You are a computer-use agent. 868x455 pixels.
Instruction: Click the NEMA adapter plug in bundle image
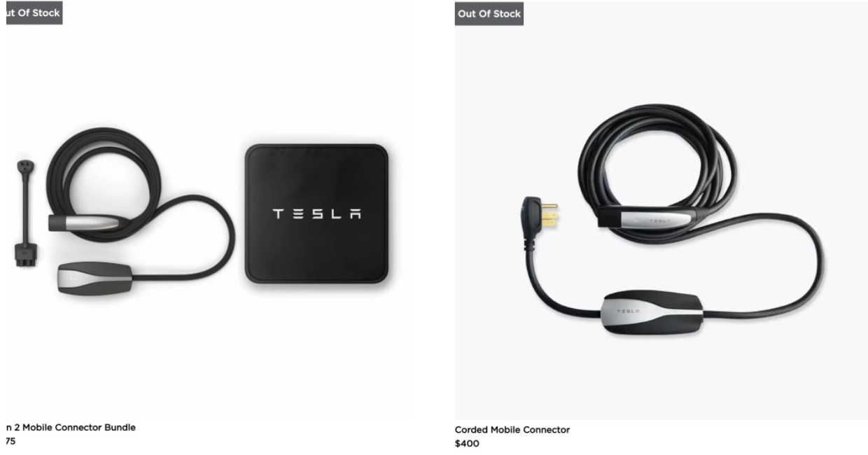[26, 213]
